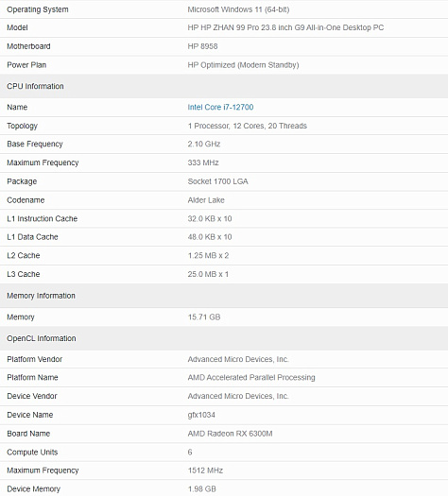The height and width of the screenshot is (496, 448).
Task: Click the Memory Information section header
Action: tap(41, 296)
